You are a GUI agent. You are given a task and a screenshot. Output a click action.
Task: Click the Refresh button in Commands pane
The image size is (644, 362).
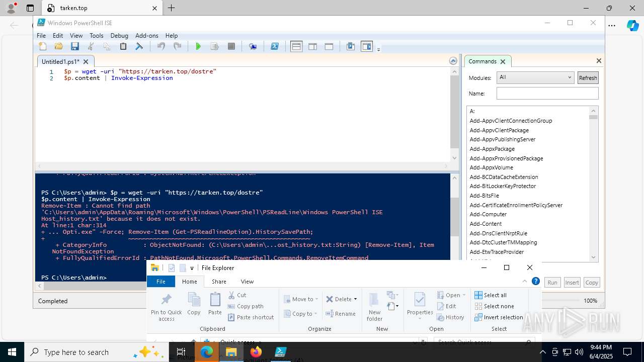(x=588, y=77)
